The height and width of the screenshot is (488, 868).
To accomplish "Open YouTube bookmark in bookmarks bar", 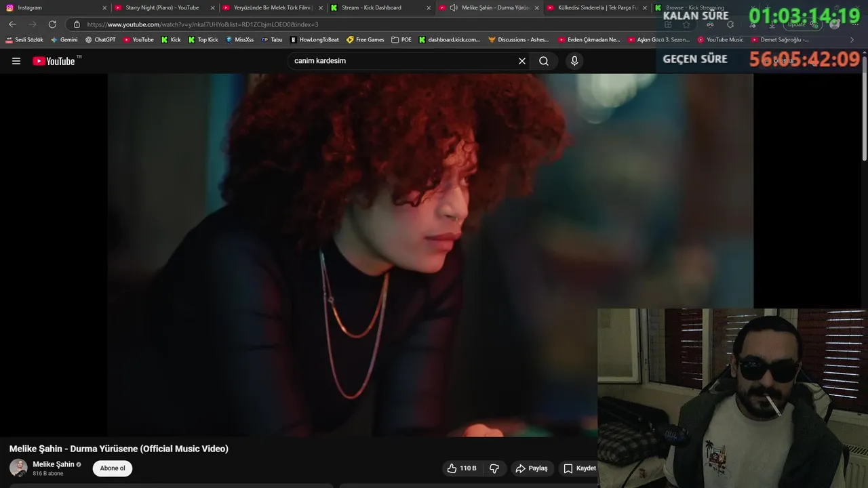I will (138, 40).
